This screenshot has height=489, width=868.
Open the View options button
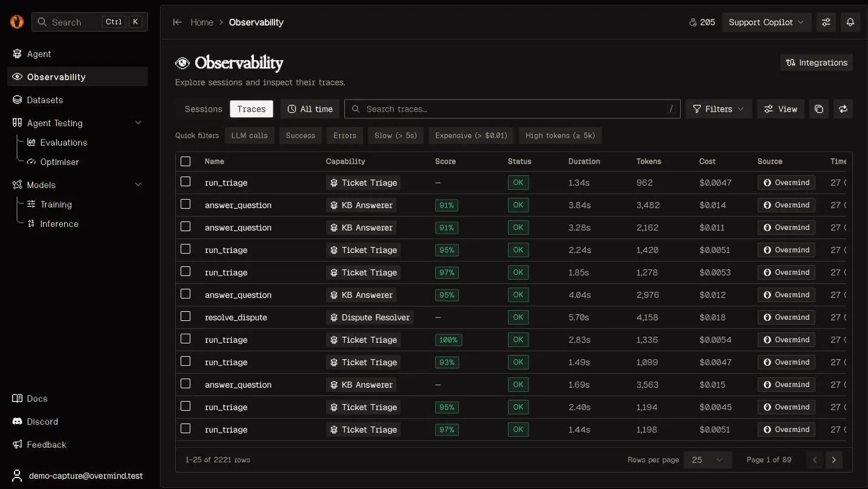tap(781, 109)
